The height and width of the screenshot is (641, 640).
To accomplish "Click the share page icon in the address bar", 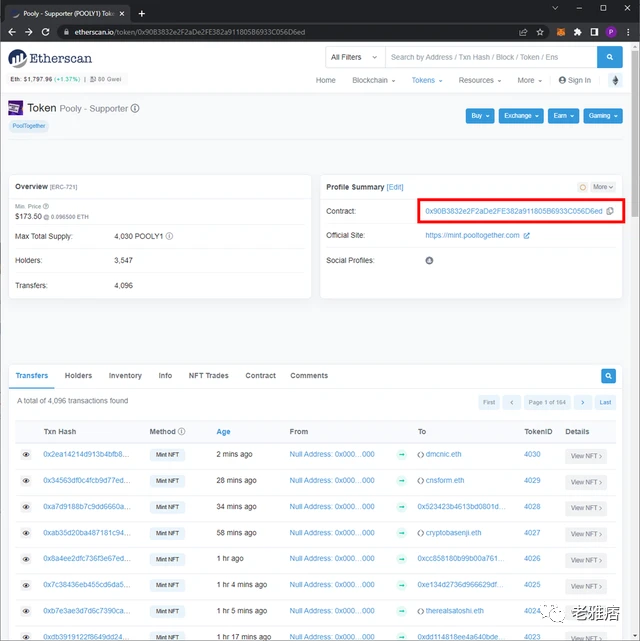I will point(523,32).
